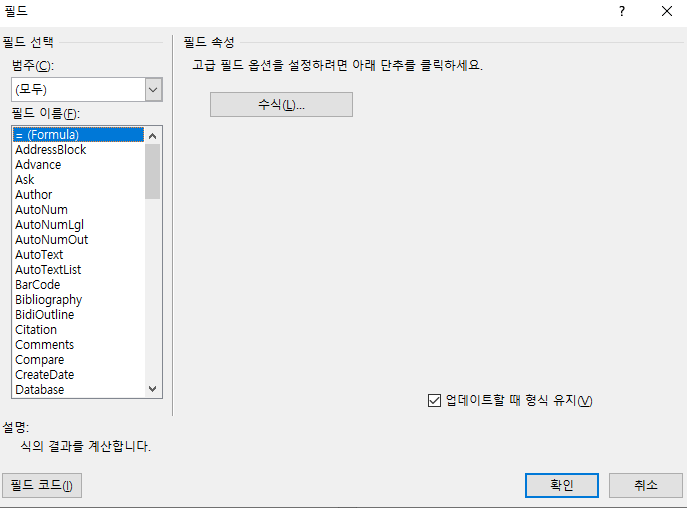
Task: Select the BidiOutline field name
Action: coord(44,315)
